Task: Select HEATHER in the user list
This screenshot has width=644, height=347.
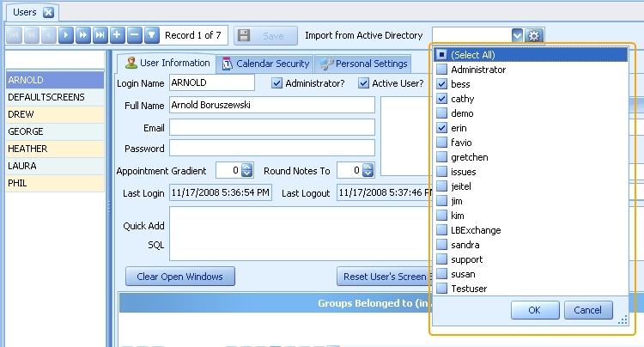Action: 55,149
